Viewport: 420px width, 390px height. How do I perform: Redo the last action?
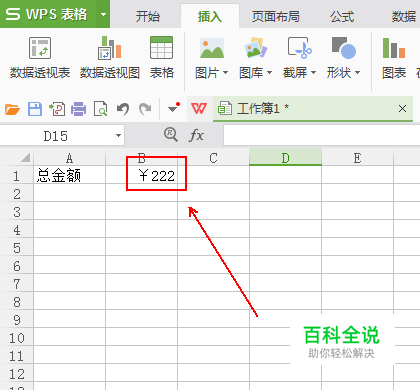tap(145, 109)
